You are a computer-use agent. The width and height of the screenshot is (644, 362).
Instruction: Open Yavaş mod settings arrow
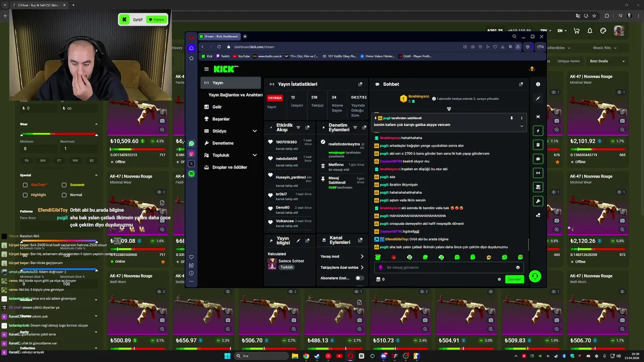(x=362, y=257)
